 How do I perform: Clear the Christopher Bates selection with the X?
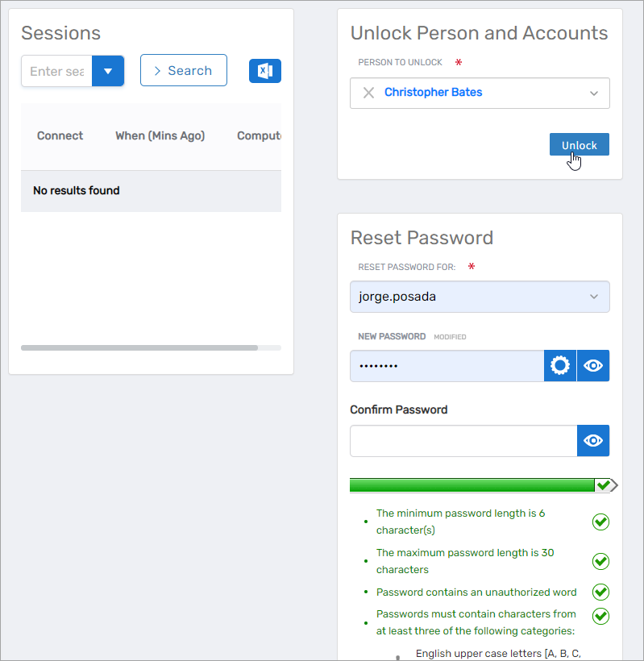coord(368,93)
